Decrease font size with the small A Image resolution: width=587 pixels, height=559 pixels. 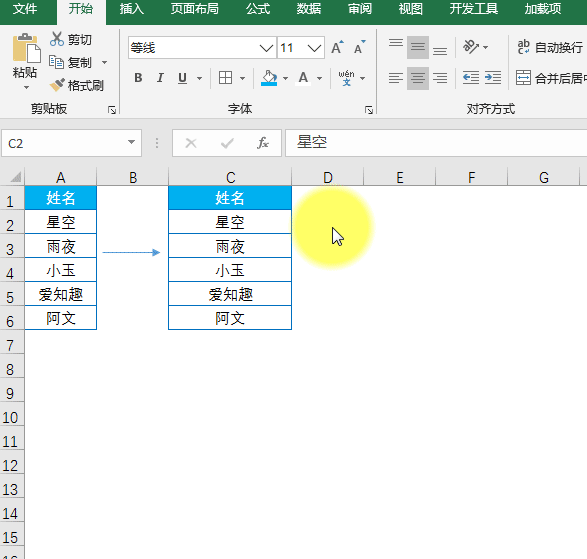click(x=359, y=48)
